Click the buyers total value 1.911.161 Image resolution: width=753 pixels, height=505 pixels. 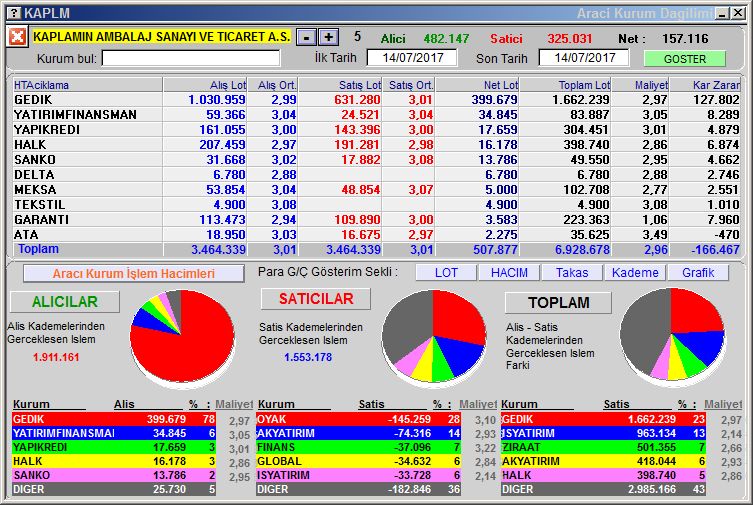pos(56,357)
